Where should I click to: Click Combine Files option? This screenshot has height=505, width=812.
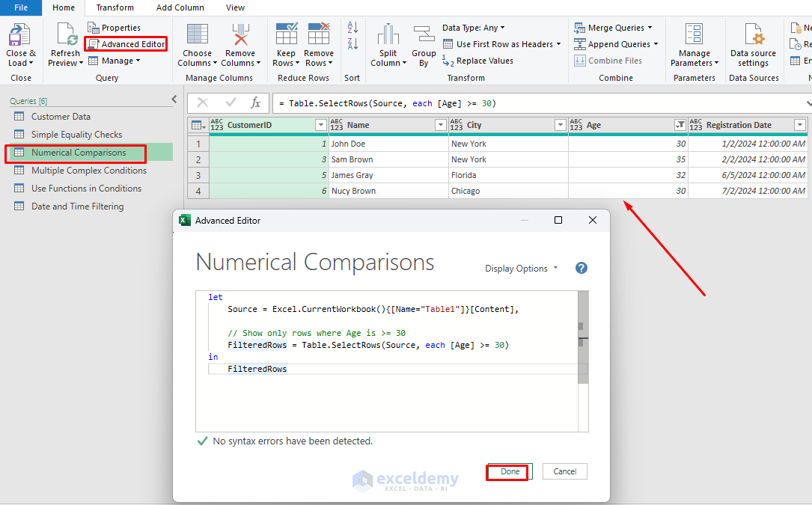pos(608,61)
